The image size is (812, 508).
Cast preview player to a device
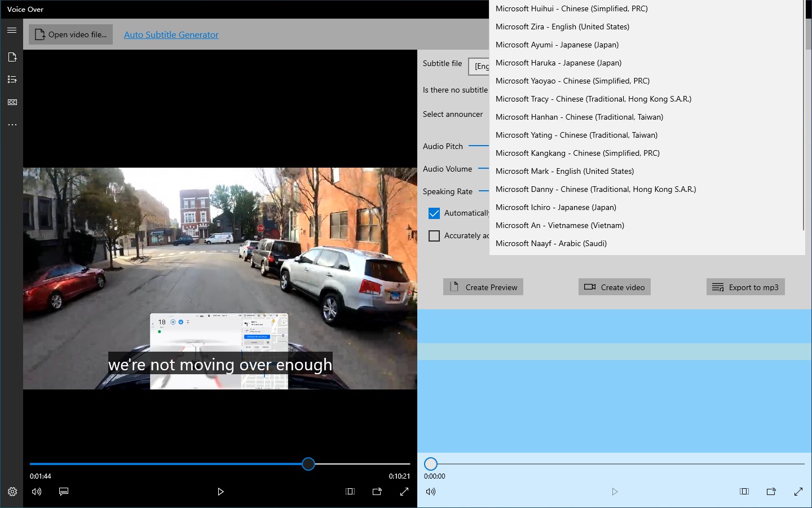pos(771,492)
